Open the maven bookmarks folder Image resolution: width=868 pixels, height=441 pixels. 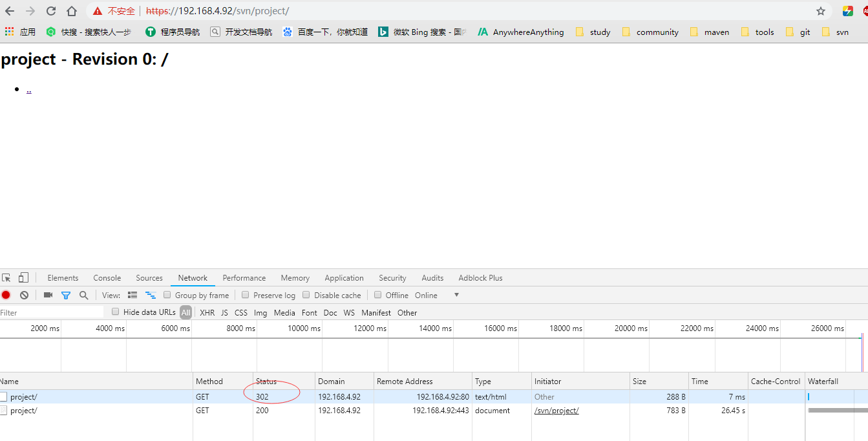pos(710,32)
